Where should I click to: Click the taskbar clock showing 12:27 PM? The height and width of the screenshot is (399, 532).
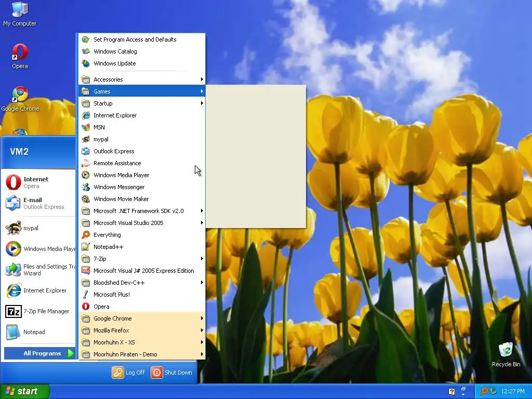pyautogui.click(x=513, y=391)
